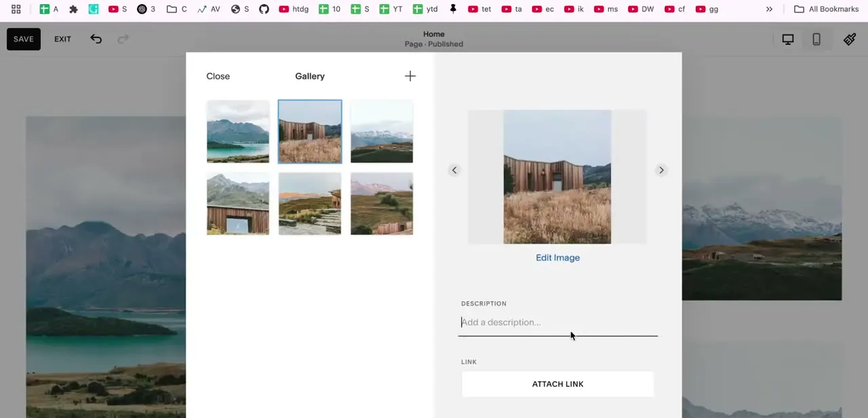Click the 'Home' page title
The width and height of the screenshot is (868, 418).
[x=434, y=34]
